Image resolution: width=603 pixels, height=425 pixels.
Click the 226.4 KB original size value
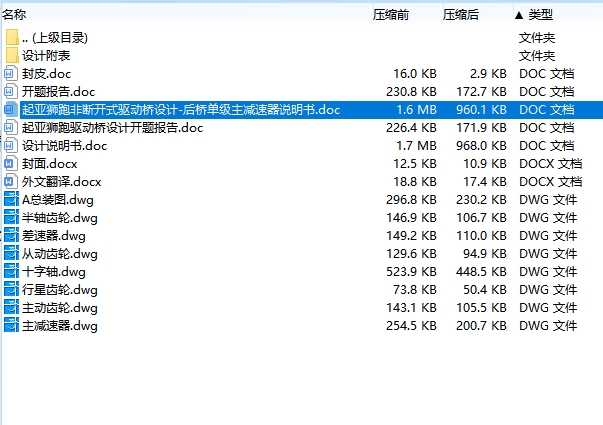411,128
